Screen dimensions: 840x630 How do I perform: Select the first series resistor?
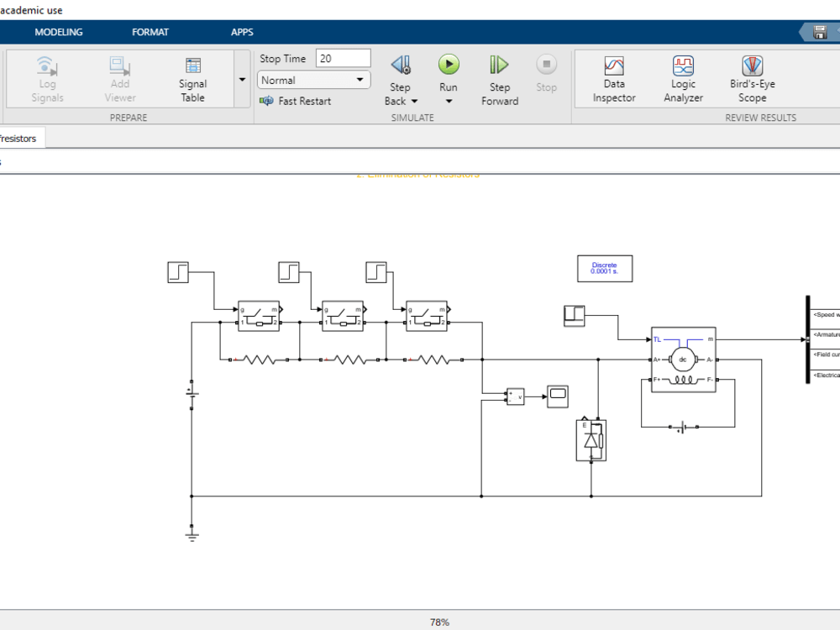coord(259,360)
